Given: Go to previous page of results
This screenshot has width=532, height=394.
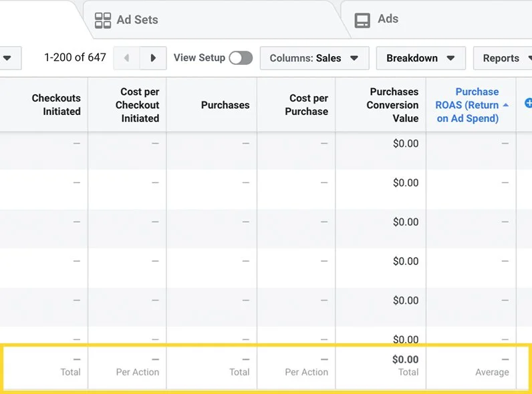Looking at the screenshot, I should pos(126,58).
